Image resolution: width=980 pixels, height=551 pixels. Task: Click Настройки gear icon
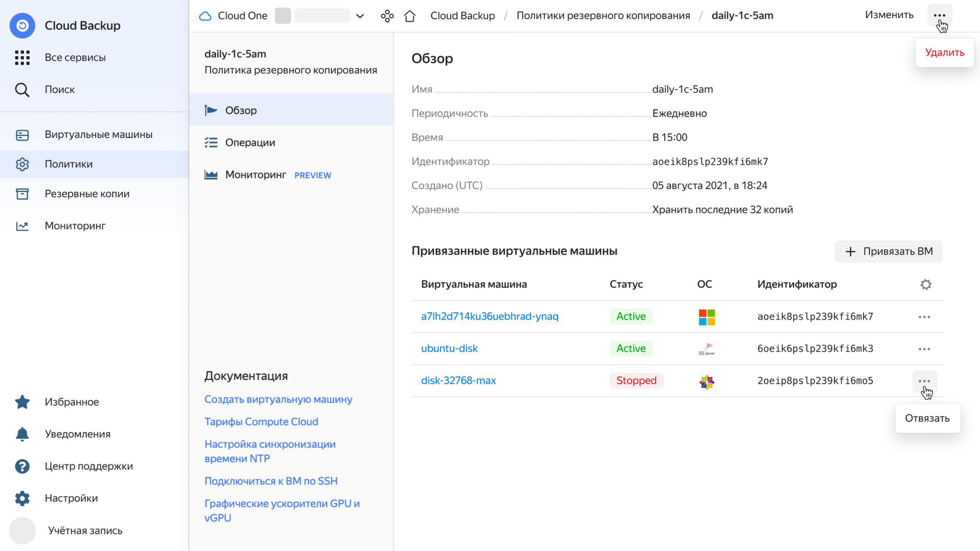point(22,498)
